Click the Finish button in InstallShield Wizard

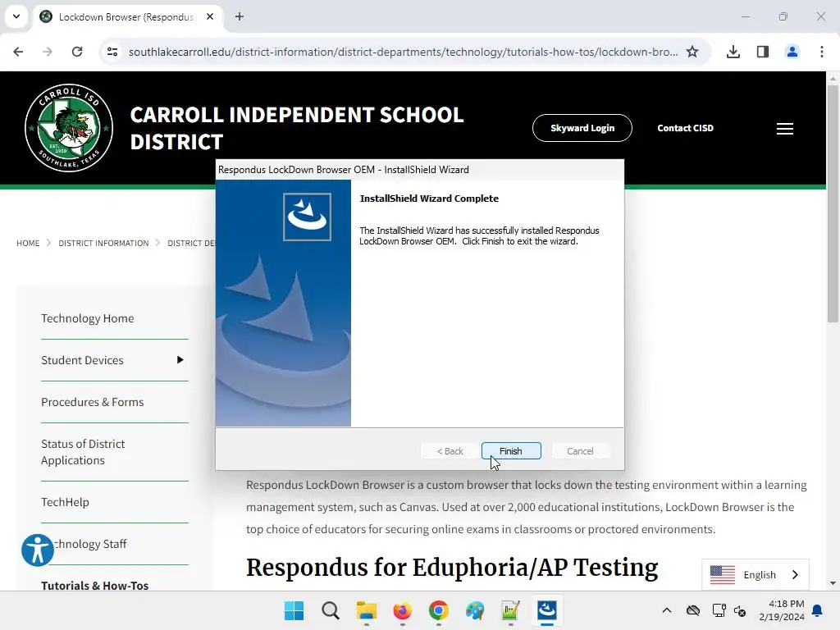[x=511, y=451]
